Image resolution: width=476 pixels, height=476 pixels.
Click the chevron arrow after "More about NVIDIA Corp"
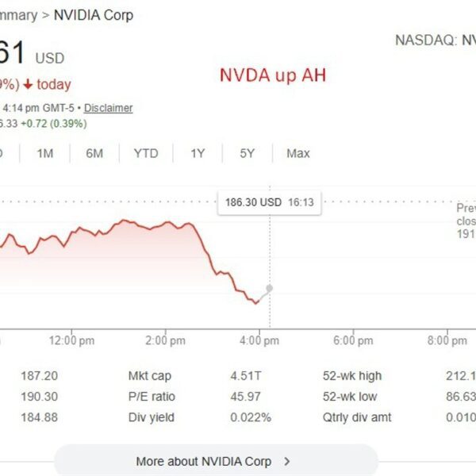(287, 461)
